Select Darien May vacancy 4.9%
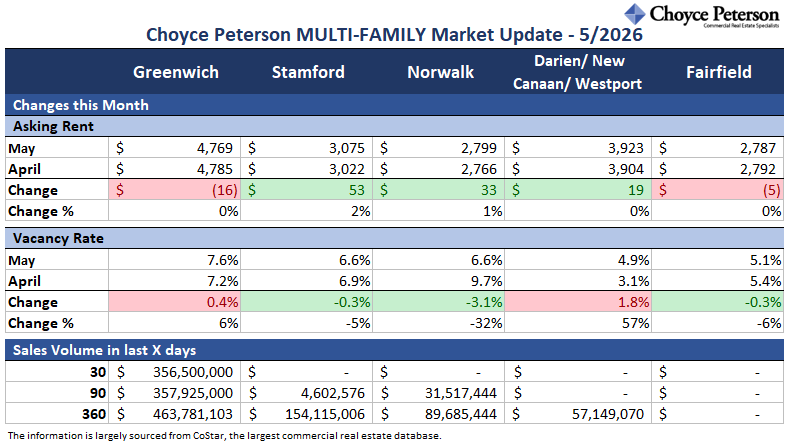Viewport: 790px width, 445px height. 578,260
